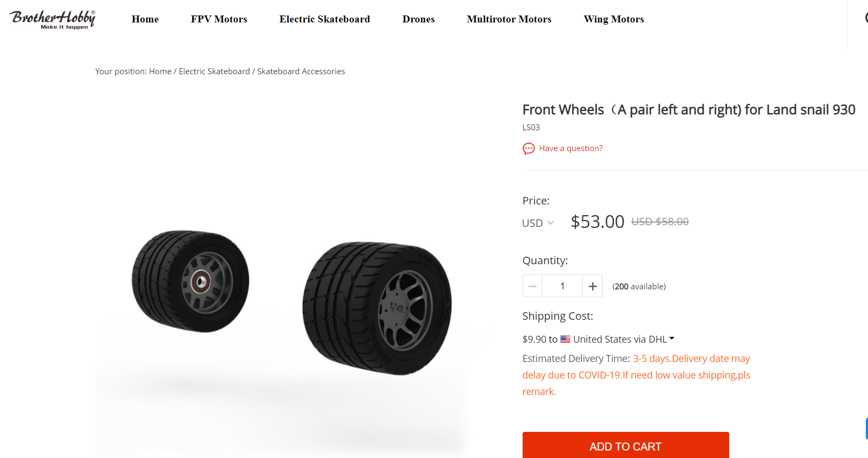Click the red chat bubble icon

click(x=528, y=148)
